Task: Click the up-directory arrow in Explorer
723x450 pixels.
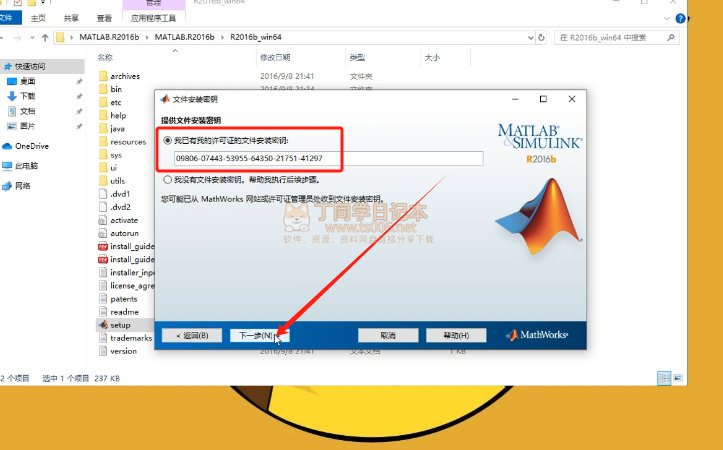Action: [x=43, y=38]
